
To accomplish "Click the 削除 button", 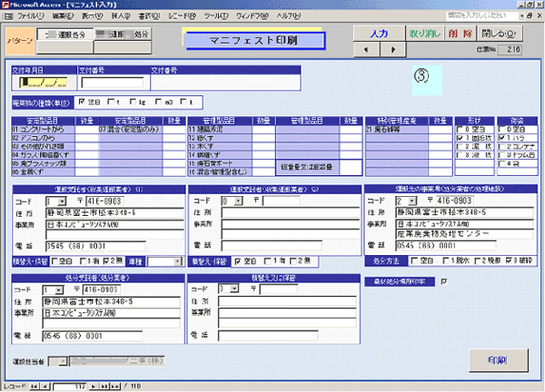I will pyautogui.click(x=461, y=34).
